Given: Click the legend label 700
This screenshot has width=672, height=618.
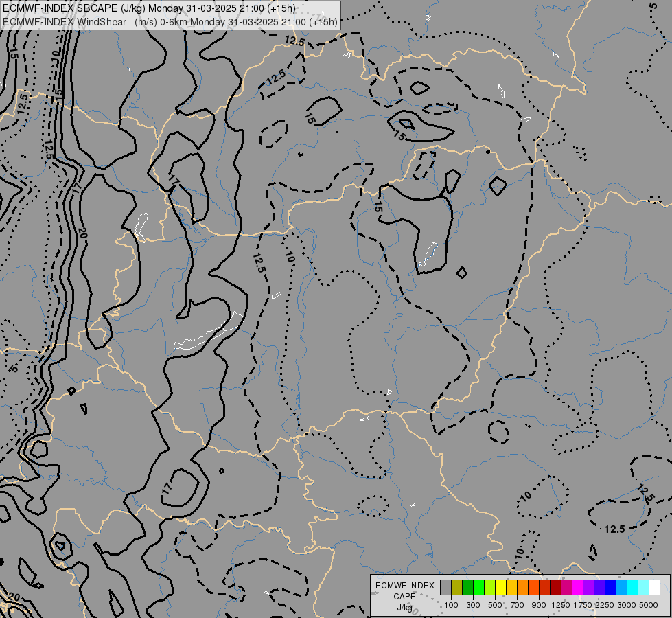Looking at the screenshot, I should pyautogui.click(x=518, y=605).
